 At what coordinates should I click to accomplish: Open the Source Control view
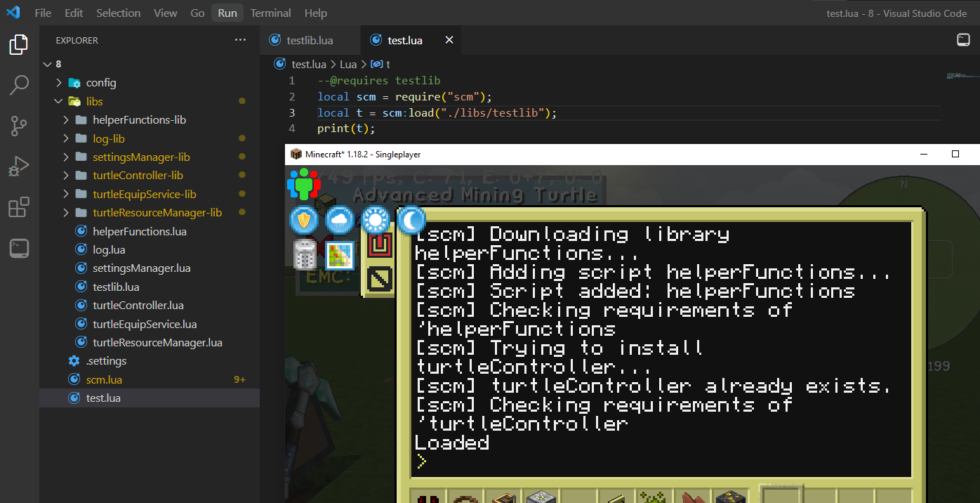(19, 126)
